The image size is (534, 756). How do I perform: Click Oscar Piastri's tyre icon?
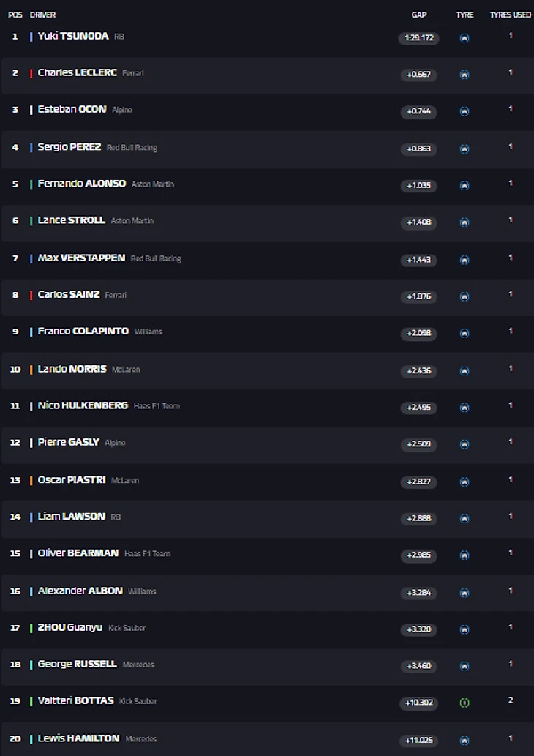465,482
